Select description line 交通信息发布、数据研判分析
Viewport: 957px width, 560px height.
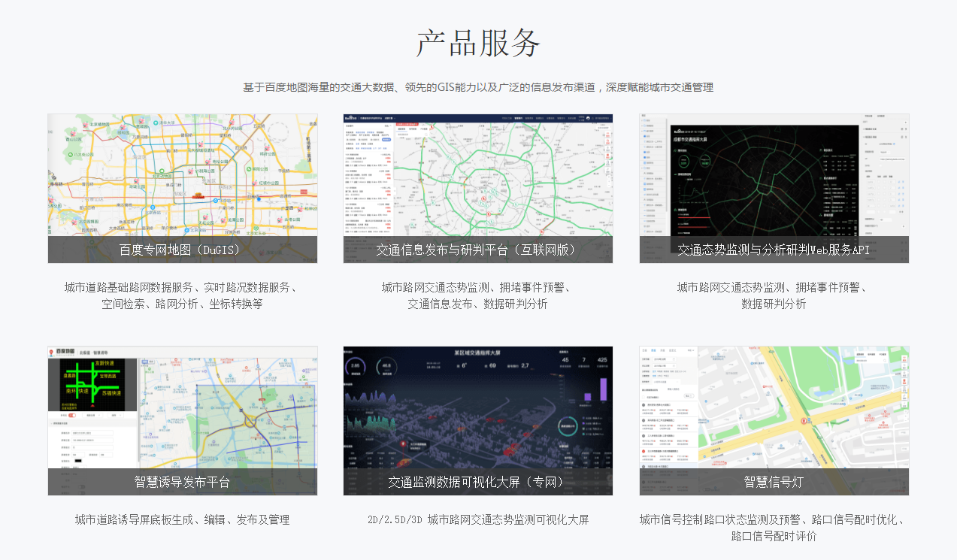click(478, 304)
